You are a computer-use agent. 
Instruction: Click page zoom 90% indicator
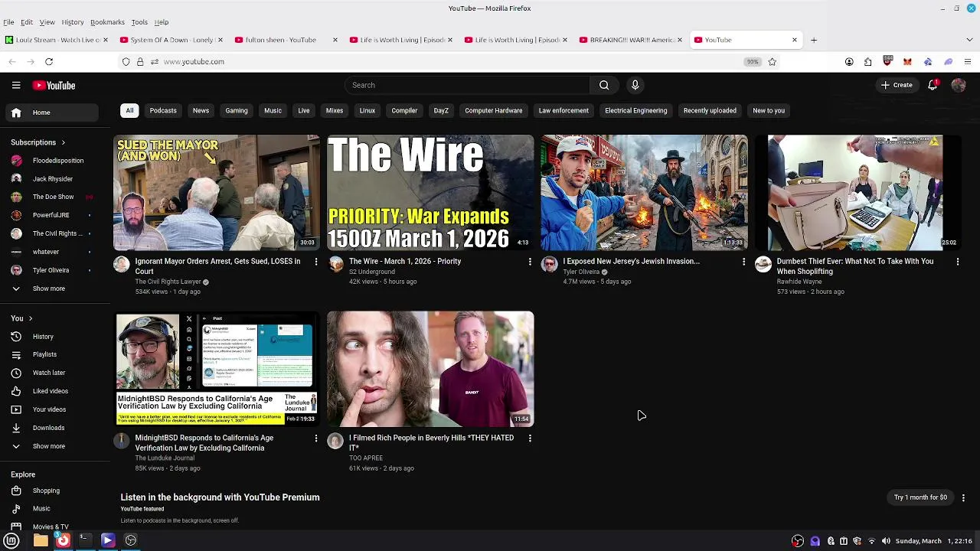pos(753,61)
